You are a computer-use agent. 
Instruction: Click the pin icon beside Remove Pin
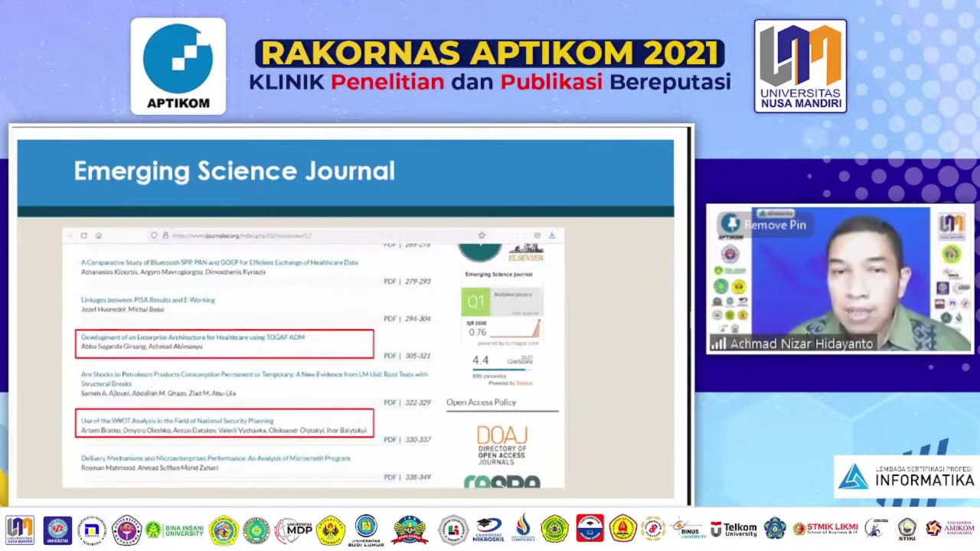coord(731,223)
